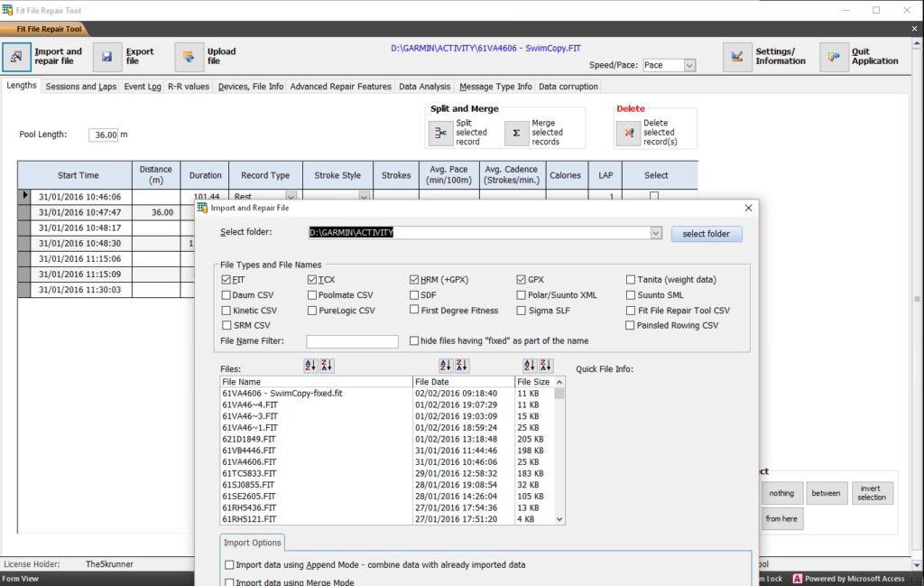Click the Upload file icon
This screenshot has width=924, height=586.
[189, 57]
